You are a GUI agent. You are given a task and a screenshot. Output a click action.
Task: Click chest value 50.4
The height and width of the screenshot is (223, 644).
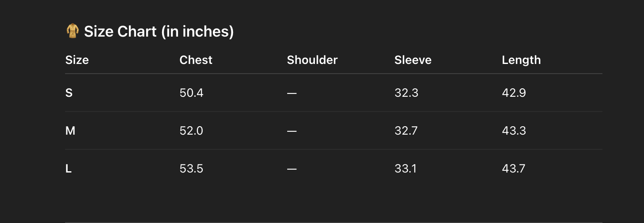(x=191, y=93)
